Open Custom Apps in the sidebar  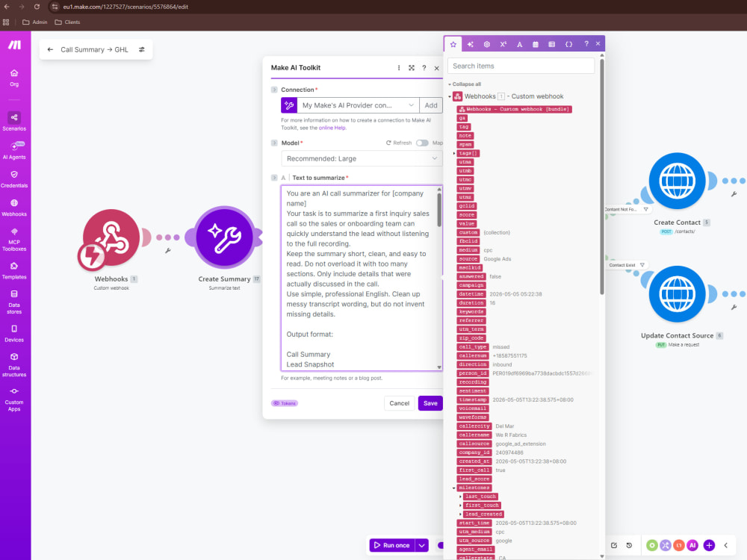point(14,399)
